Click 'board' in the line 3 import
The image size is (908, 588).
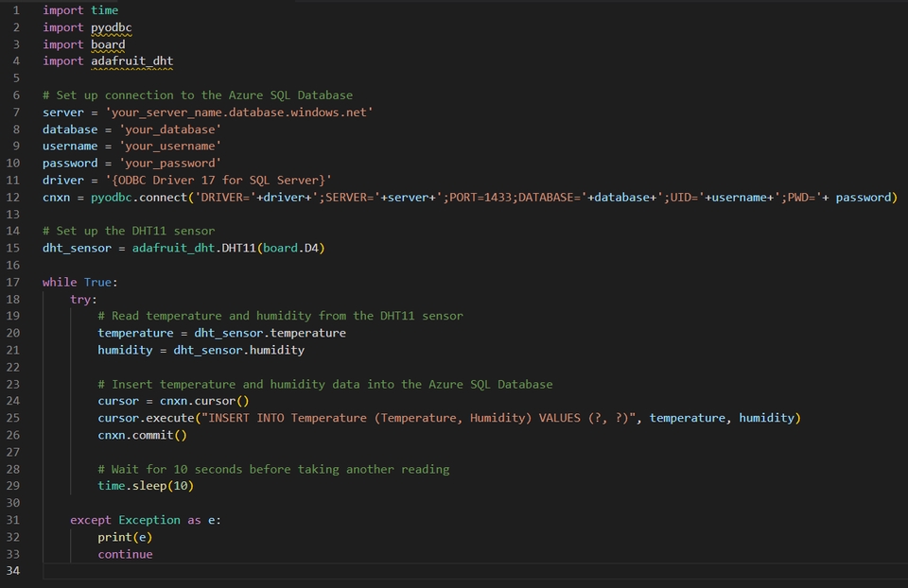[x=108, y=44]
